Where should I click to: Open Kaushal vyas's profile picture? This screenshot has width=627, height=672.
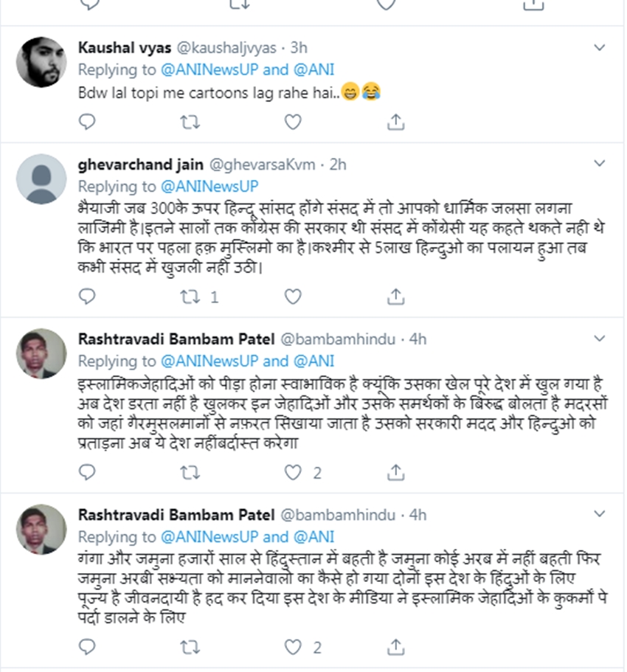click(41, 61)
